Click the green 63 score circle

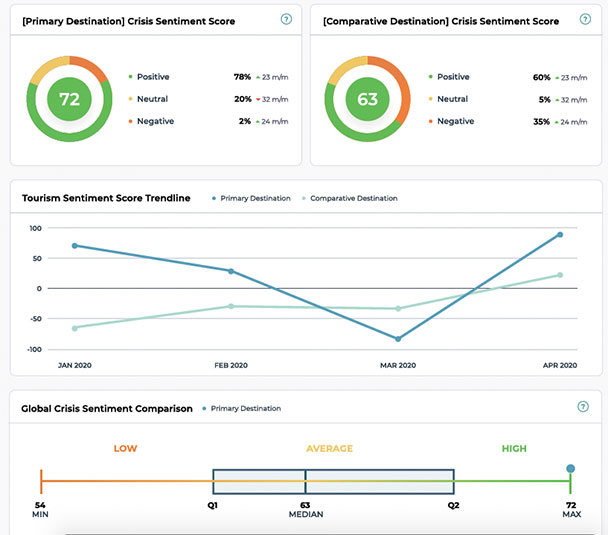click(368, 99)
